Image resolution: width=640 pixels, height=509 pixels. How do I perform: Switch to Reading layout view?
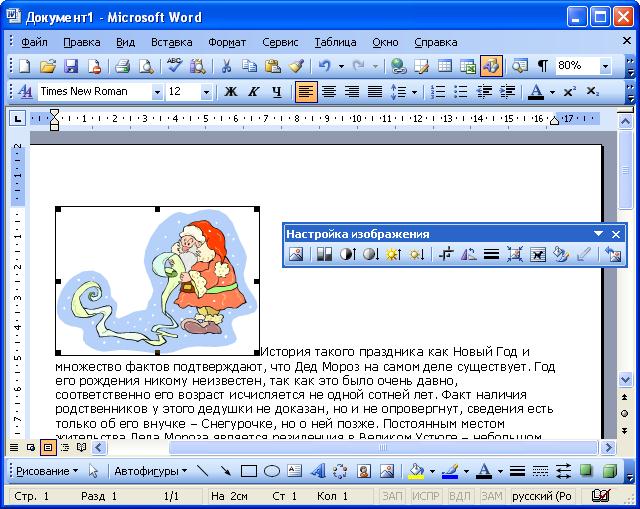coord(82,448)
